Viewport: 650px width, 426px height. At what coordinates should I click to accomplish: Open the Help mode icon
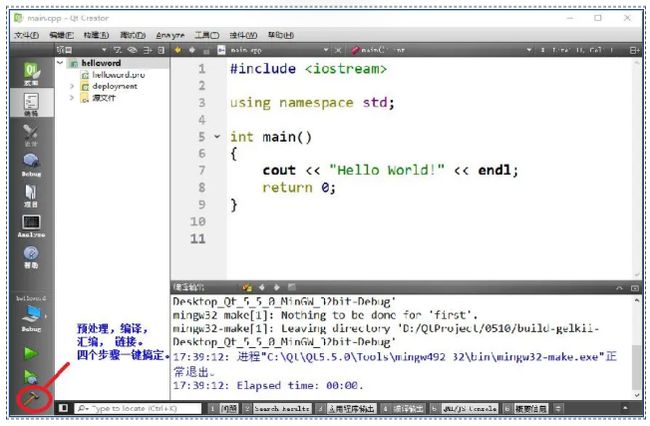pyautogui.click(x=32, y=257)
